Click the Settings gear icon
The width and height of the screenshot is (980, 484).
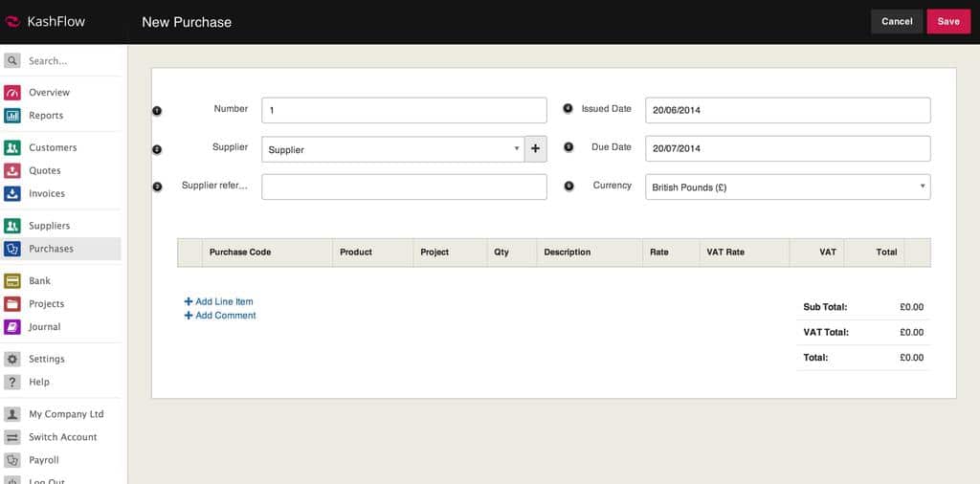(x=12, y=360)
